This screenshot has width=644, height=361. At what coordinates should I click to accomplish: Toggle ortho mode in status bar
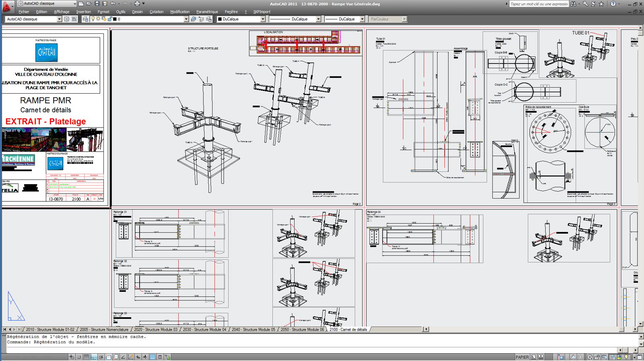pyautogui.click(x=93, y=357)
